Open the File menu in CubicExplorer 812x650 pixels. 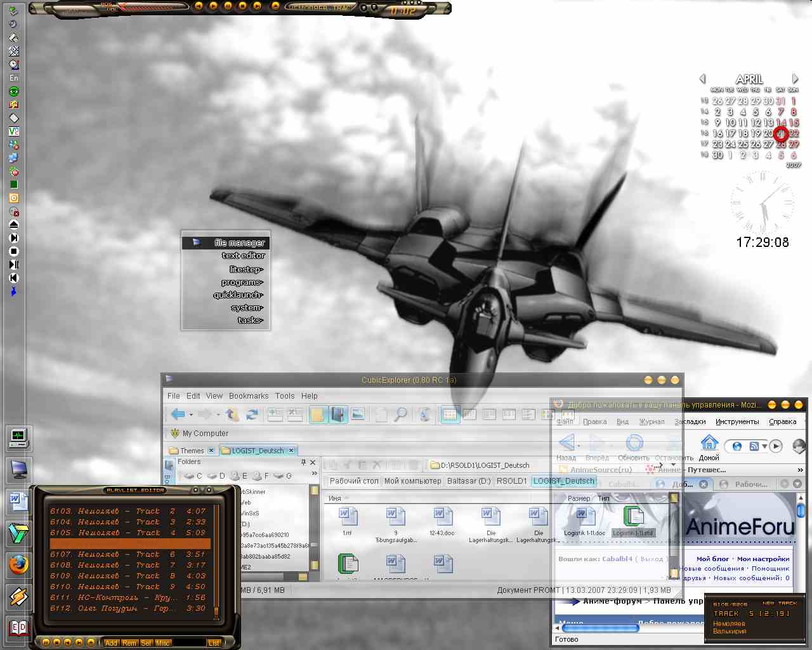pos(173,395)
